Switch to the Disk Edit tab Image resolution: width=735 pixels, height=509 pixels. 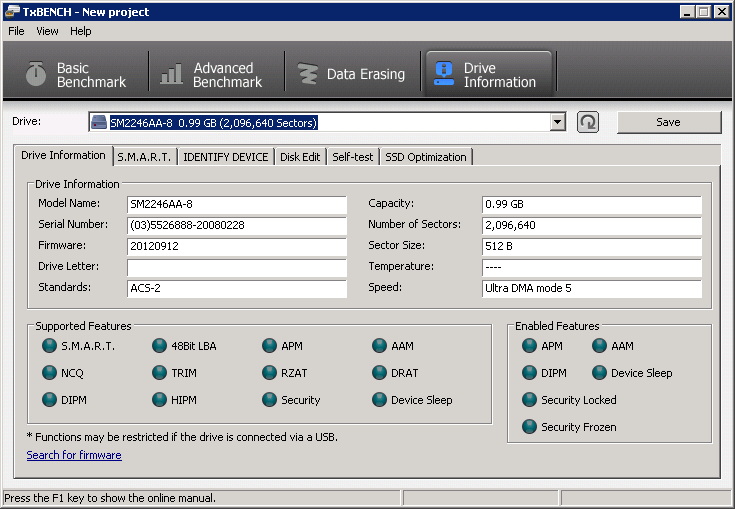tap(300, 157)
